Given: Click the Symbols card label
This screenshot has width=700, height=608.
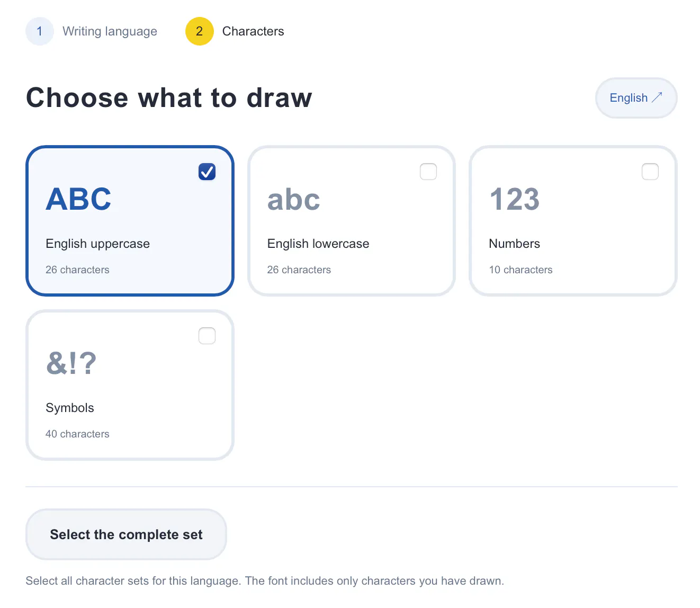Looking at the screenshot, I should click(70, 408).
